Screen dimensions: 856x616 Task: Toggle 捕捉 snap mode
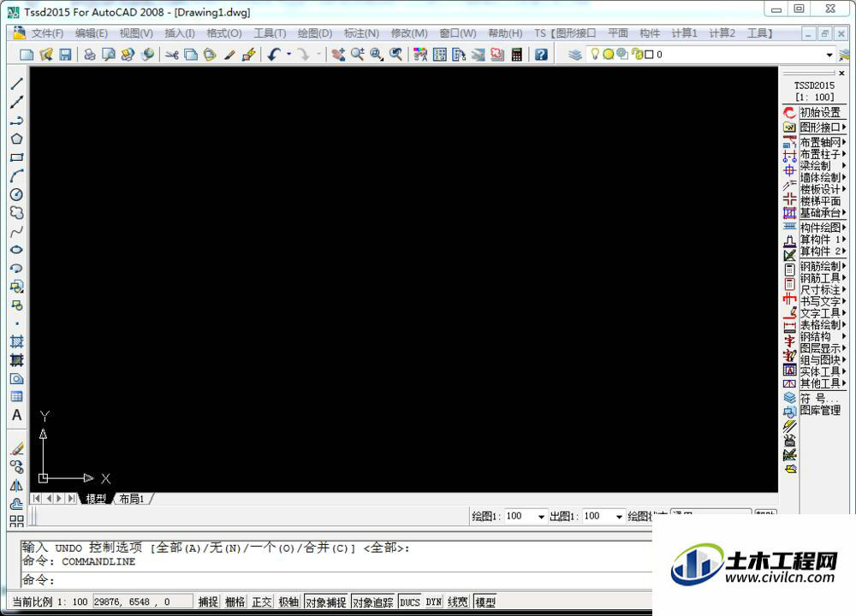[x=208, y=601]
